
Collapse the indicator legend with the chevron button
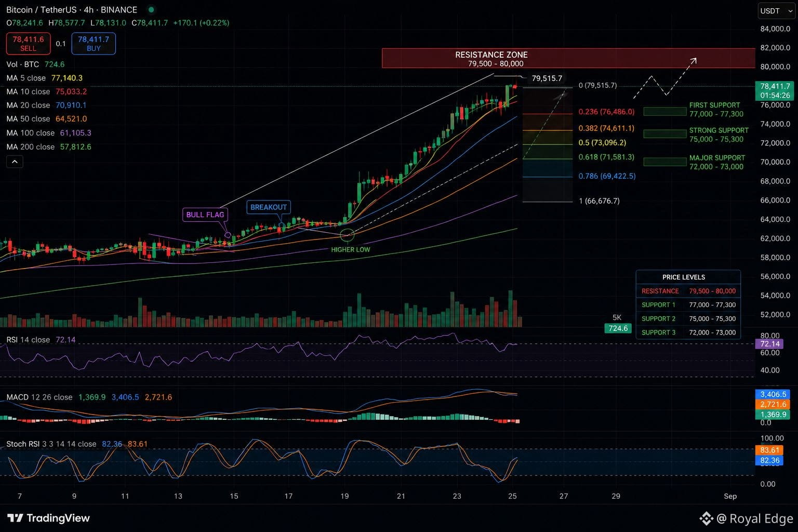point(15,162)
